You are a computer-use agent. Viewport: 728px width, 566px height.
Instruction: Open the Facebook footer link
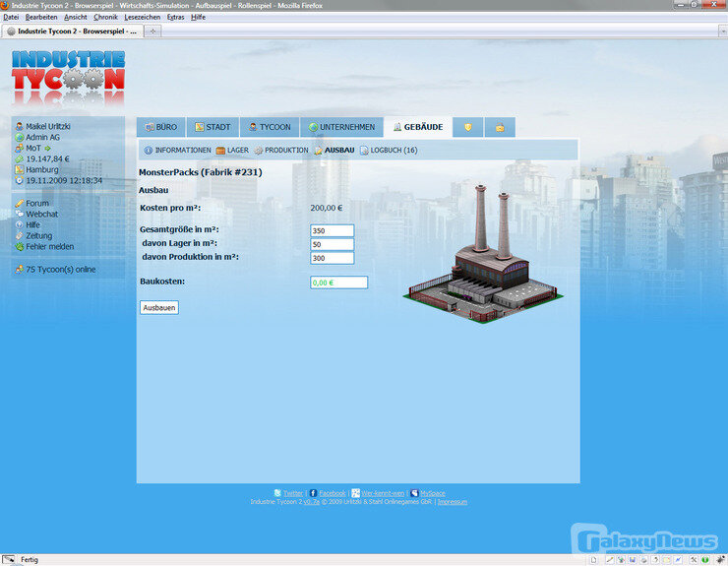[333, 493]
